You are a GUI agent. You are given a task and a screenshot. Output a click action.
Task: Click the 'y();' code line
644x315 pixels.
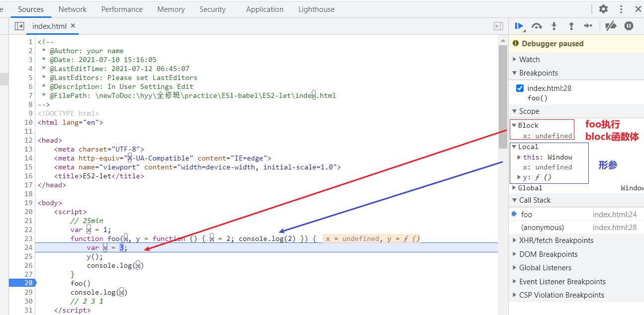click(94, 256)
